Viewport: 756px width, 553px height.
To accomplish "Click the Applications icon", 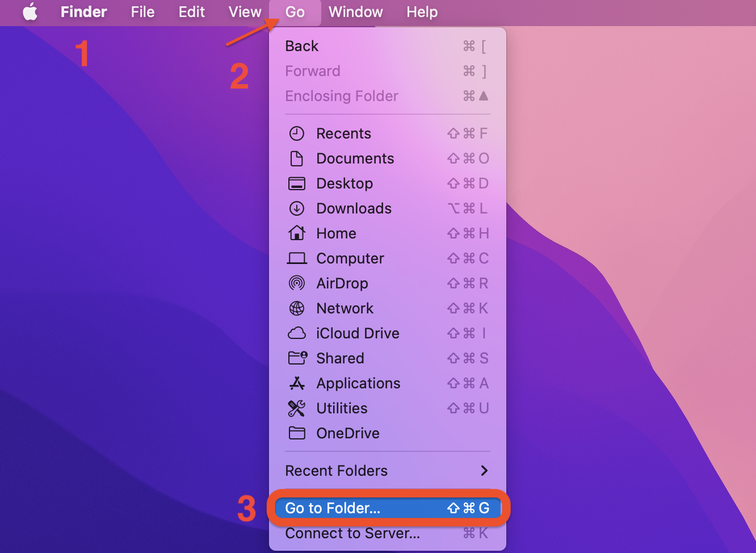I will (297, 383).
